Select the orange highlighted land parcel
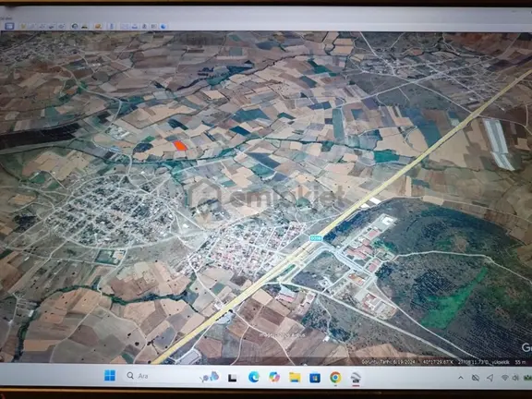532x399 pixels. tap(180, 146)
